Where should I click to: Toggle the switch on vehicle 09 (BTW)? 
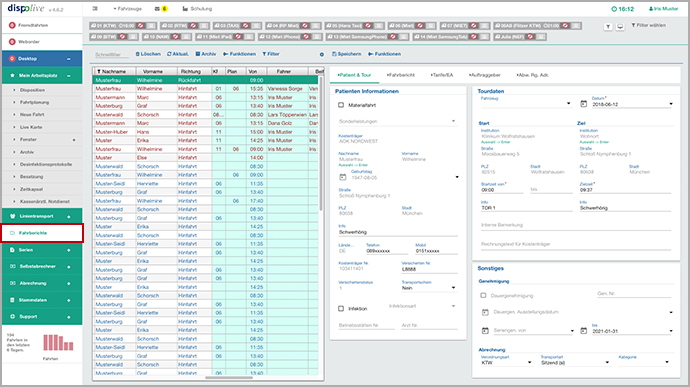pyautogui.click(x=133, y=37)
